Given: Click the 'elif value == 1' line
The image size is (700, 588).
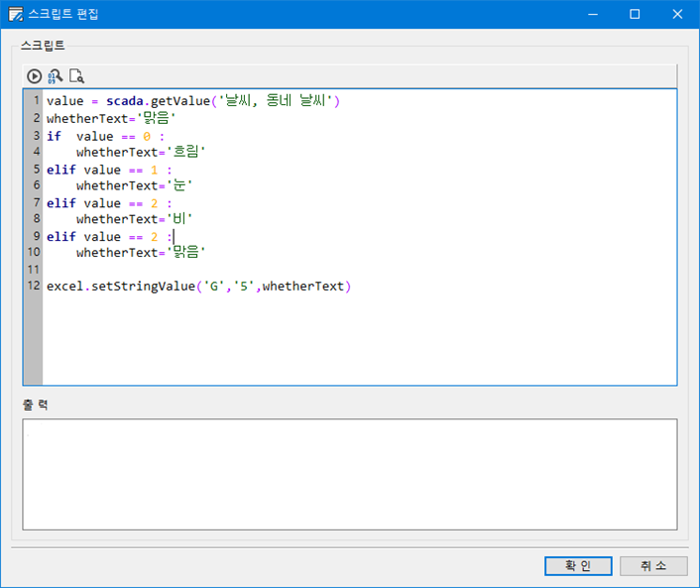Looking at the screenshot, I should point(109,169).
